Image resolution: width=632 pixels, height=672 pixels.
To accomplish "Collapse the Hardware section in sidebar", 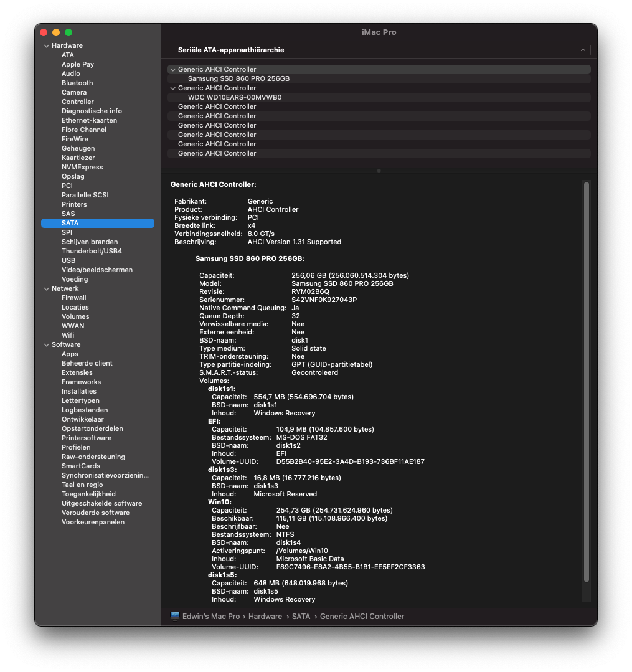I will [x=46, y=46].
